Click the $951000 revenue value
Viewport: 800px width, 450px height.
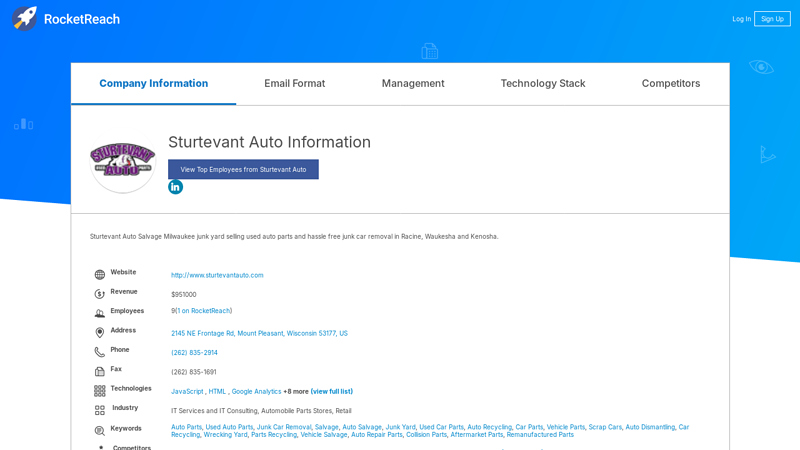tap(184, 294)
